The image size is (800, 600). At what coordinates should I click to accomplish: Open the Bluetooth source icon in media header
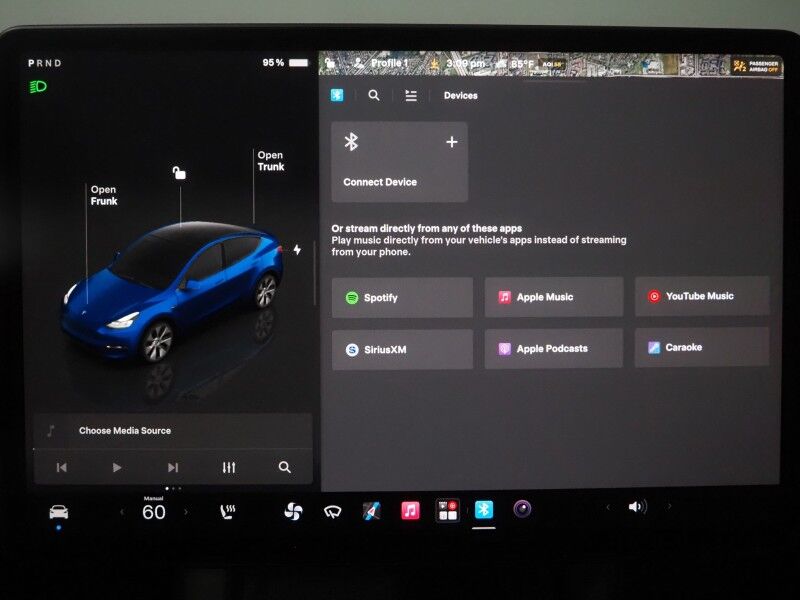pyautogui.click(x=337, y=95)
